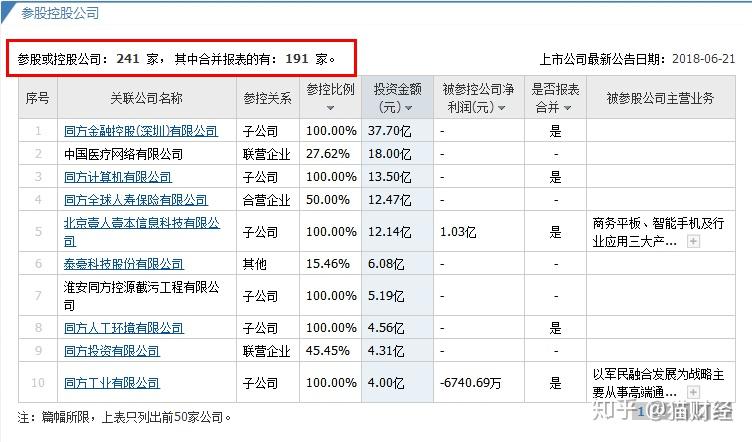Open 同方金融控股(深圳)有限公司 link
The height and width of the screenshot is (442, 752).
pyautogui.click(x=141, y=131)
